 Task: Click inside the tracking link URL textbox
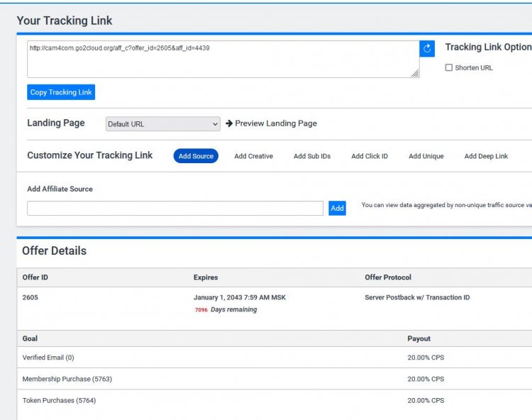(223, 59)
